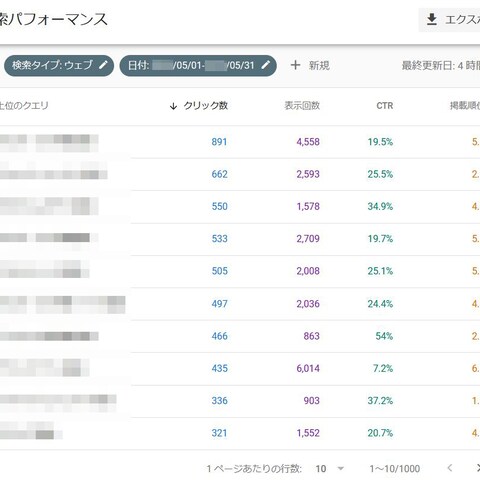Click the 505 clicks cell

(x=220, y=271)
